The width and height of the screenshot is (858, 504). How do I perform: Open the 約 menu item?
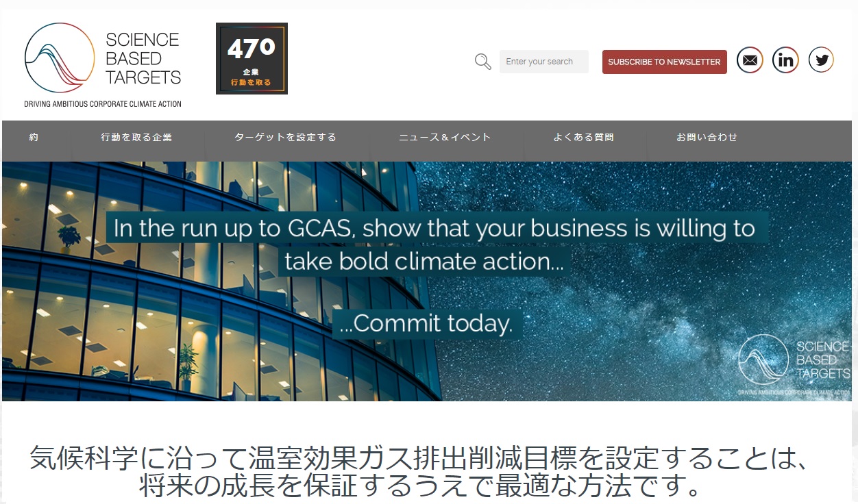click(34, 137)
